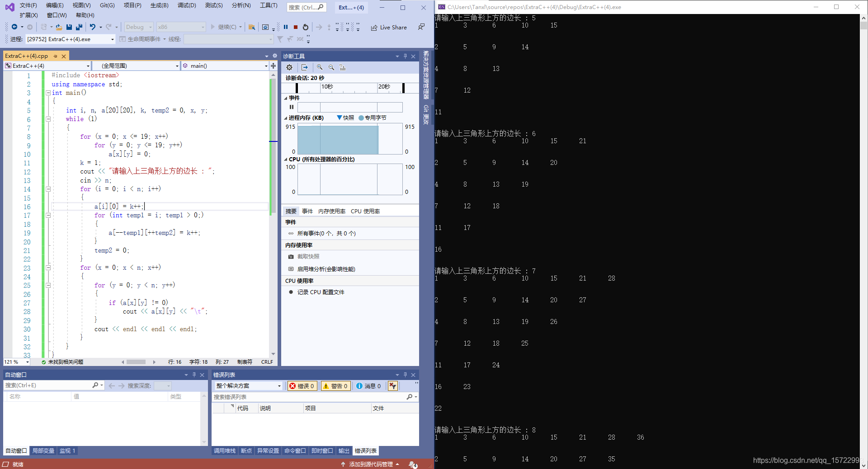Collapse the CPU usage graph section
Screen dimensions: 868x469
click(x=286, y=159)
